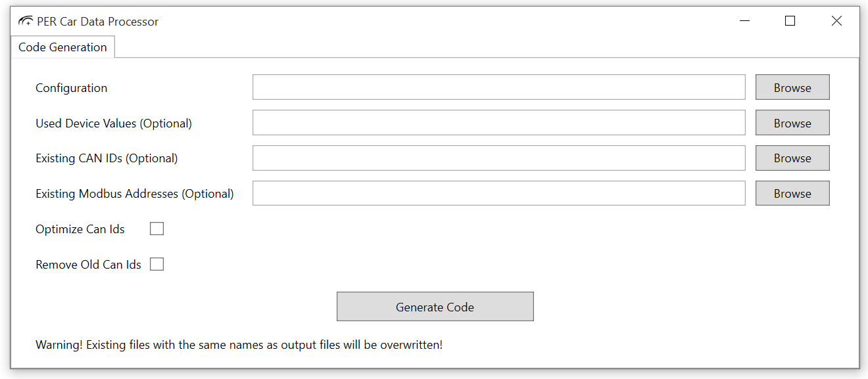Focus the Configuration path text field
868x379 pixels.
[x=498, y=87]
